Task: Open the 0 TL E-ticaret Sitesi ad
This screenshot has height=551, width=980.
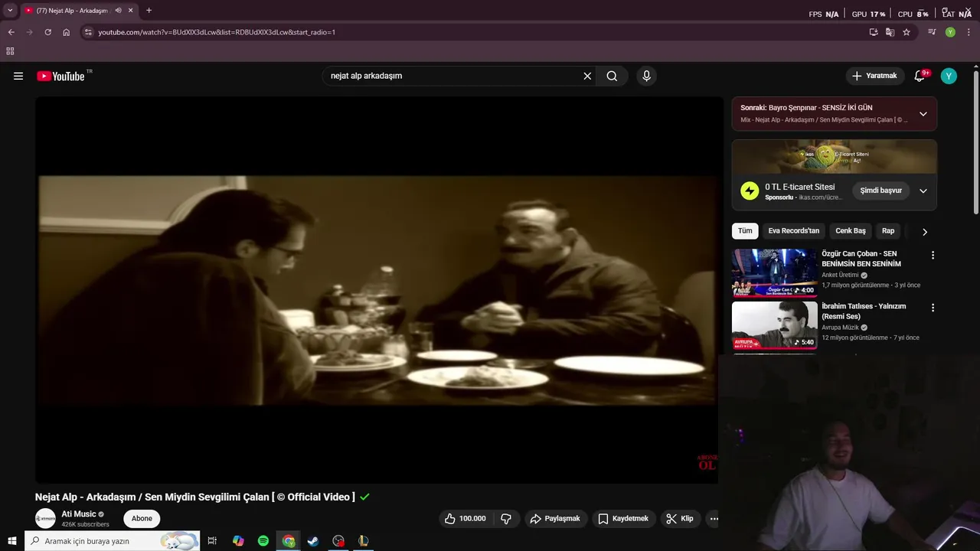Action: (x=800, y=187)
